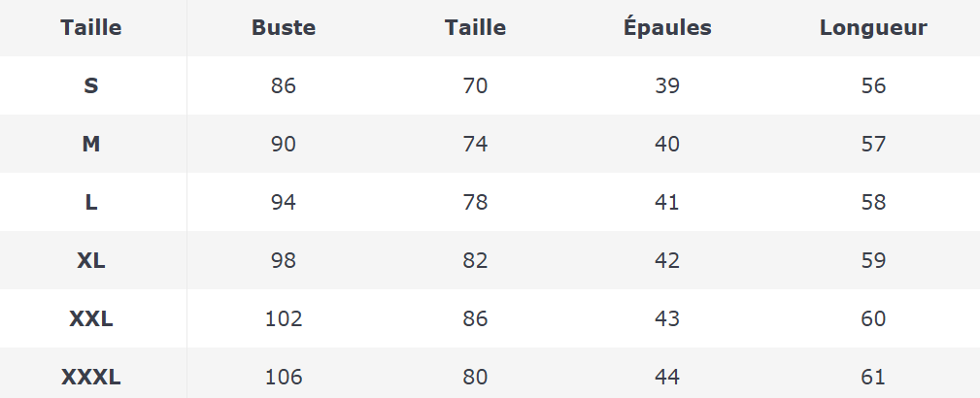
Task: Click Buste value 98 in XL row
Action: pyautogui.click(x=284, y=260)
